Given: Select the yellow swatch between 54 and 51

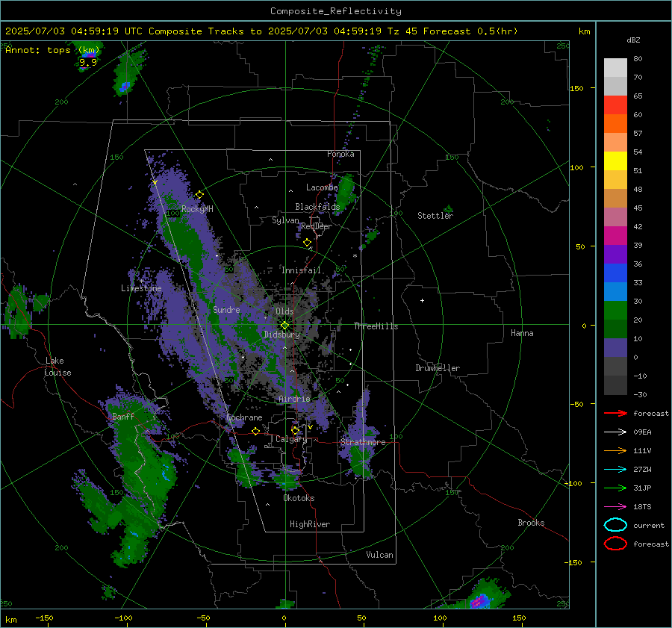Looking at the screenshot, I should (x=615, y=161).
